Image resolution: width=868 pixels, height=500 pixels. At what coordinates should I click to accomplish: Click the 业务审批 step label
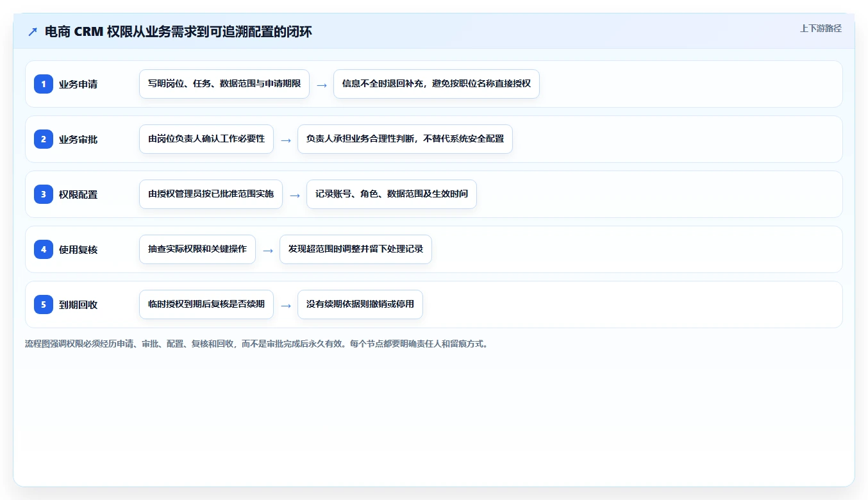[x=78, y=139]
